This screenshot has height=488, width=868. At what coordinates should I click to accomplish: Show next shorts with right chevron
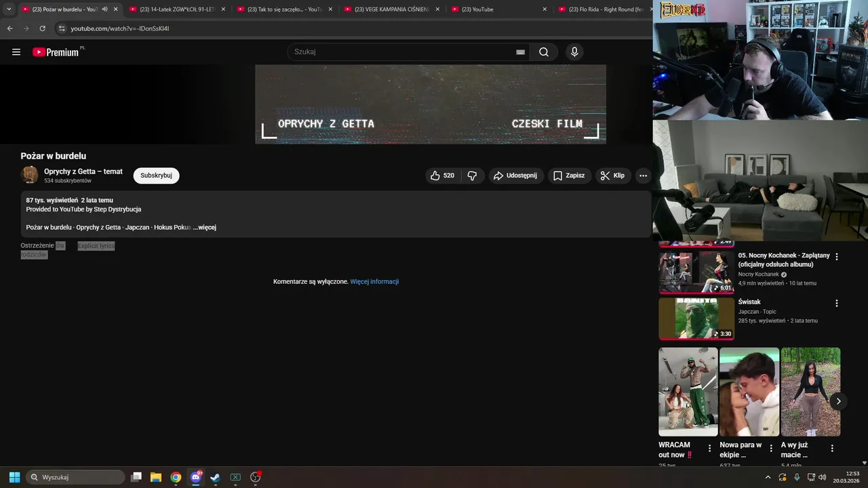838,401
